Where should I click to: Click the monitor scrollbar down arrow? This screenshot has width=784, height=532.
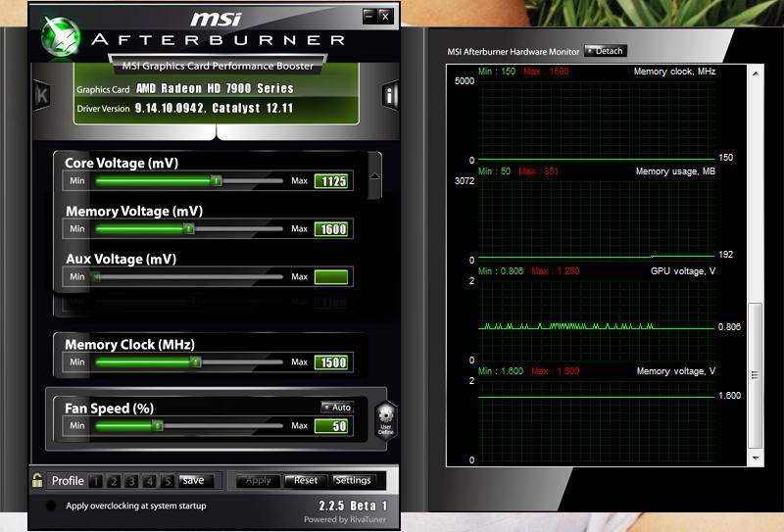(756, 458)
